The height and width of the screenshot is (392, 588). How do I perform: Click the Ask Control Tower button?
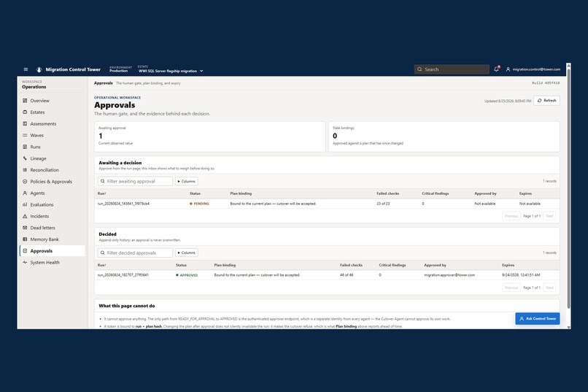point(538,318)
